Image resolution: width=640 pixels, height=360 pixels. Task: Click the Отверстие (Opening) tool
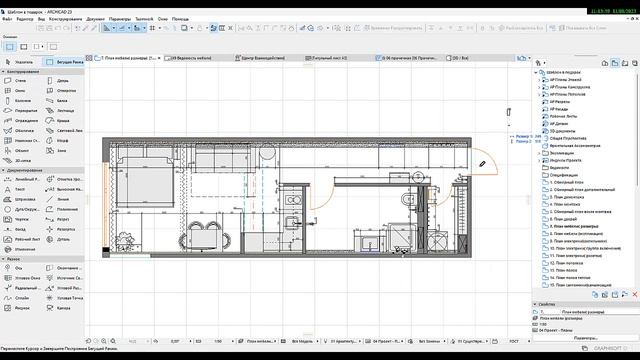point(64,91)
